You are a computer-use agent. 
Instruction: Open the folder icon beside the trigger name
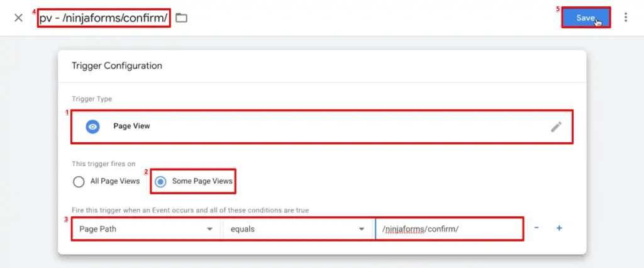[x=181, y=18]
